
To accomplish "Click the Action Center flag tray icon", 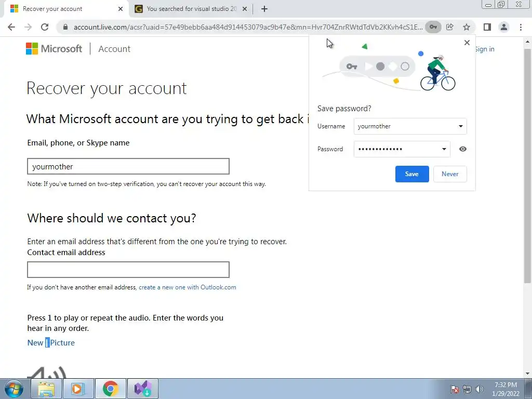I will click(x=454, y=389).
